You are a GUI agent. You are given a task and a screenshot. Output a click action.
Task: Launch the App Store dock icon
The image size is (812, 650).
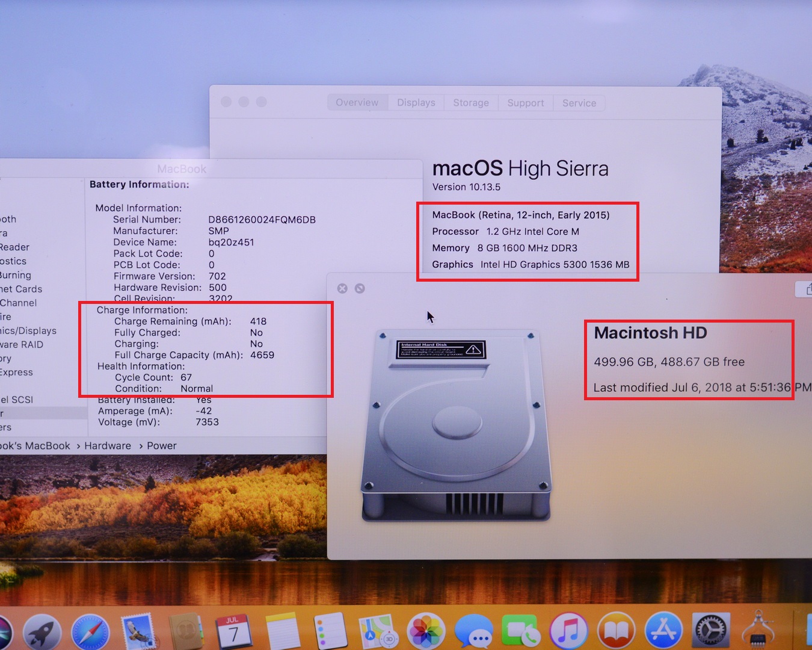click(x=664, y=632)
